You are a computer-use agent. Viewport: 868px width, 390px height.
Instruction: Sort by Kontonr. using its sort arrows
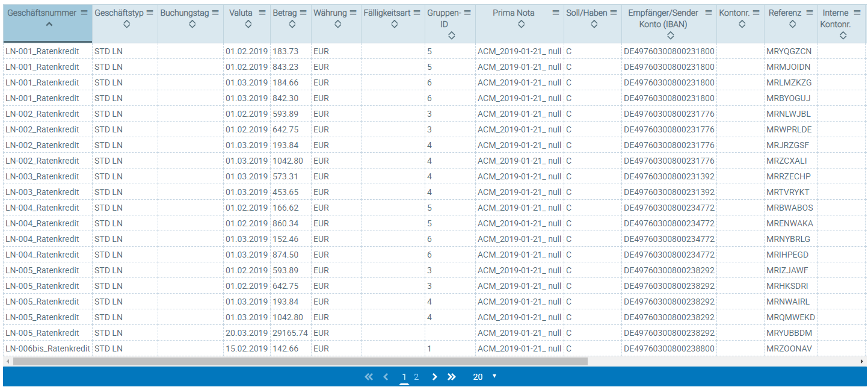pyautogui.click(x=742, y=24)
